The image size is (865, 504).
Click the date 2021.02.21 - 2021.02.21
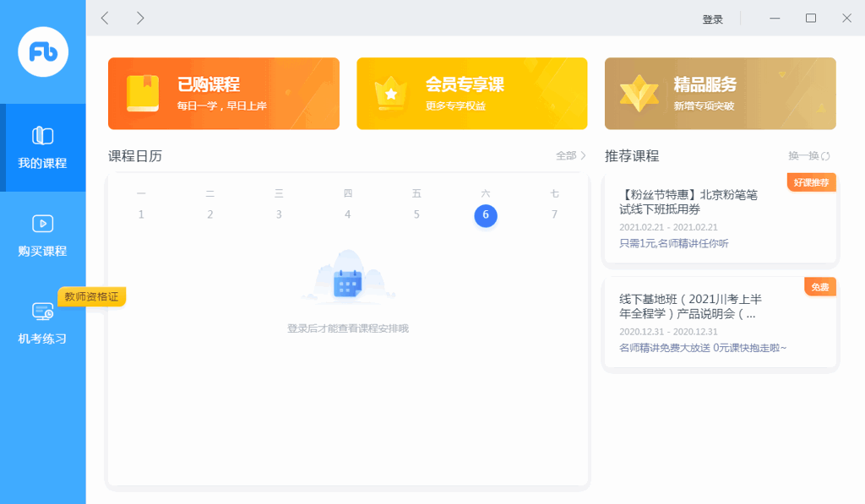668,227
